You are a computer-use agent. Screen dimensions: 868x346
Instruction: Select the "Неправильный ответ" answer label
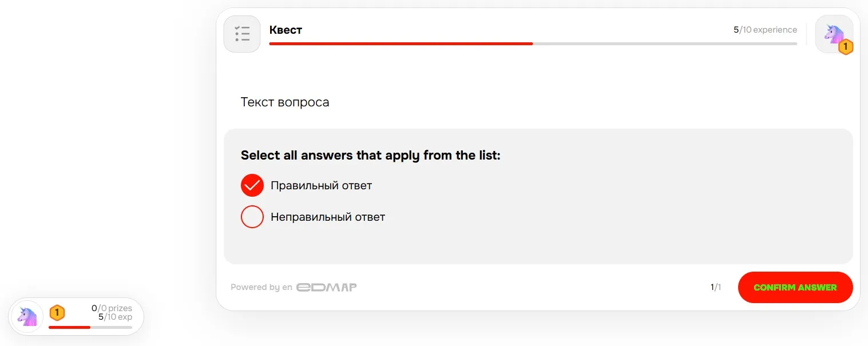coord(328,217)
